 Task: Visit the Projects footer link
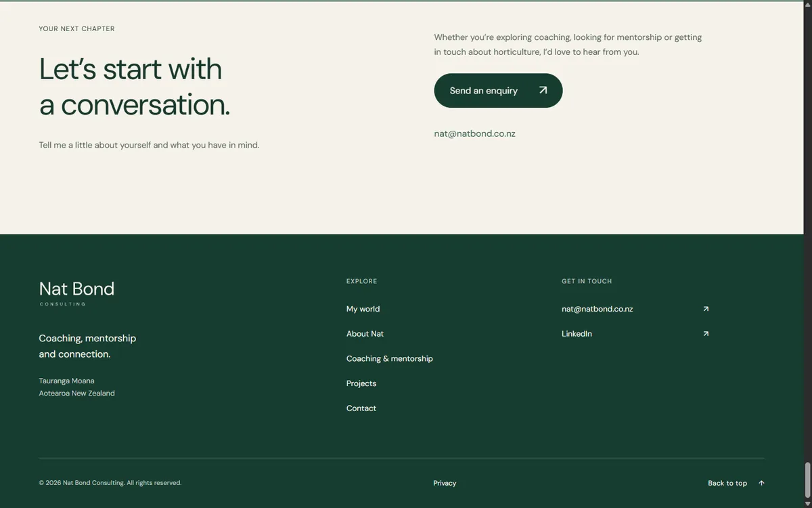pos(361,383)
